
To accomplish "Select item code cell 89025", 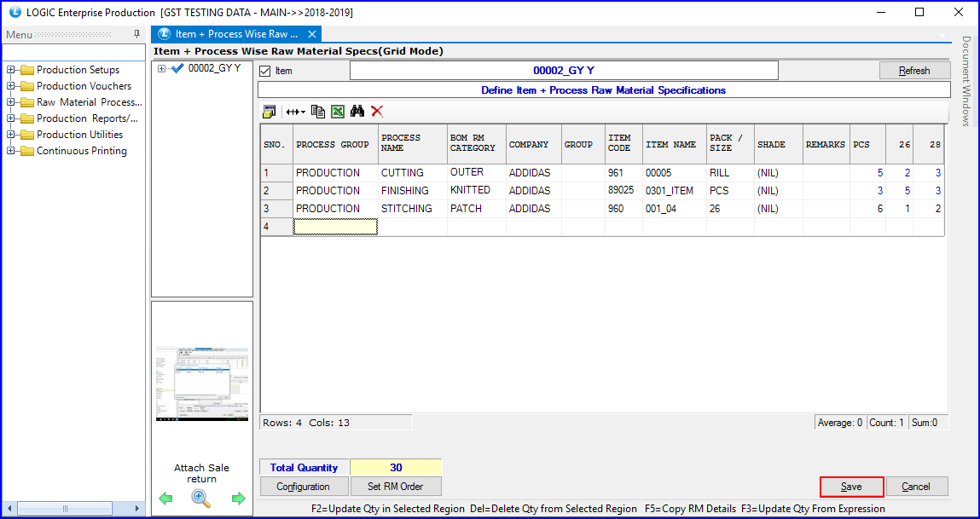I will tap(623, 191).
